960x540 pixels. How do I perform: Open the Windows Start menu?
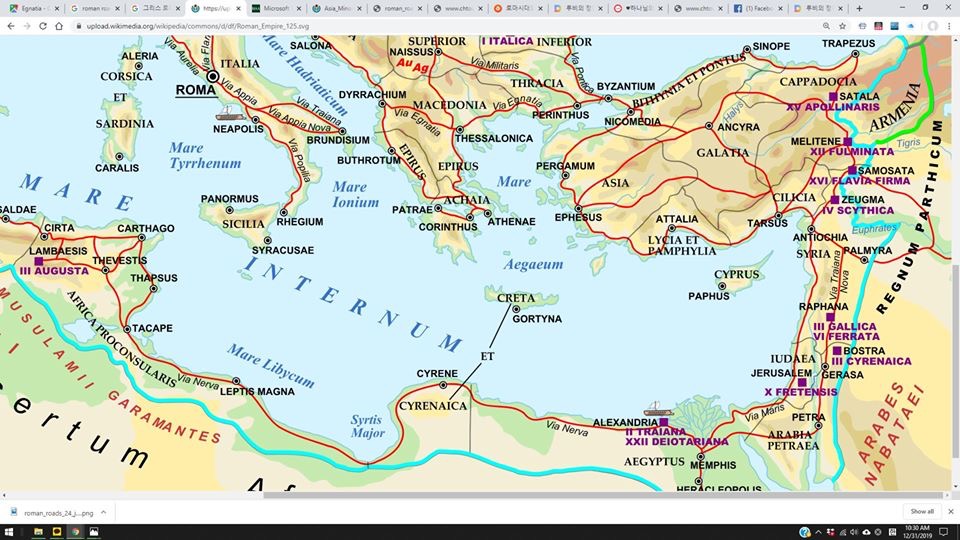[x=9, y=531]
